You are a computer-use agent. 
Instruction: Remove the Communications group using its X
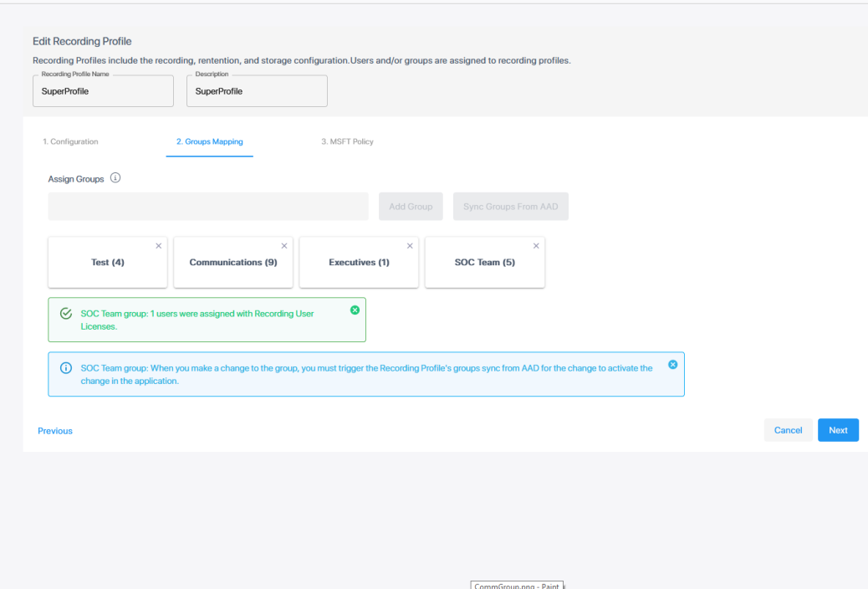(x=284, y=246)
